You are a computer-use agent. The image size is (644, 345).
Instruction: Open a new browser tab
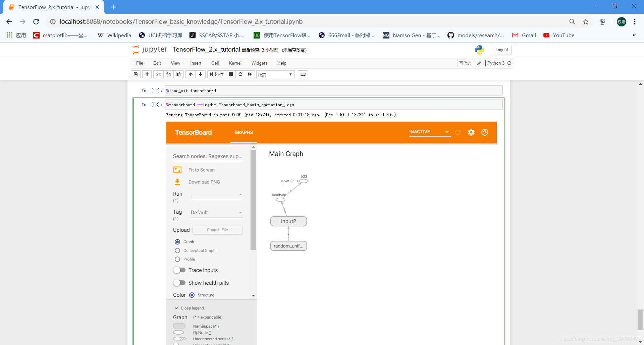113,7
